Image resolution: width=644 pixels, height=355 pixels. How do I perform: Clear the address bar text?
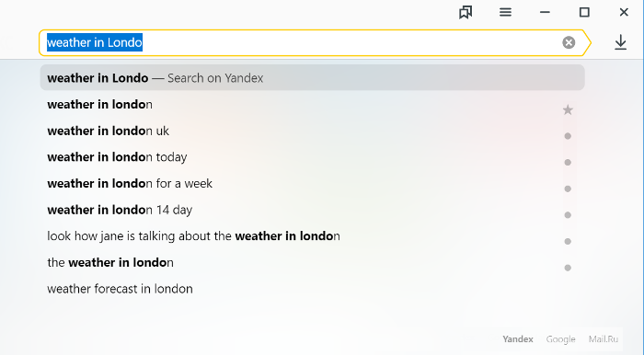point(569,42)
